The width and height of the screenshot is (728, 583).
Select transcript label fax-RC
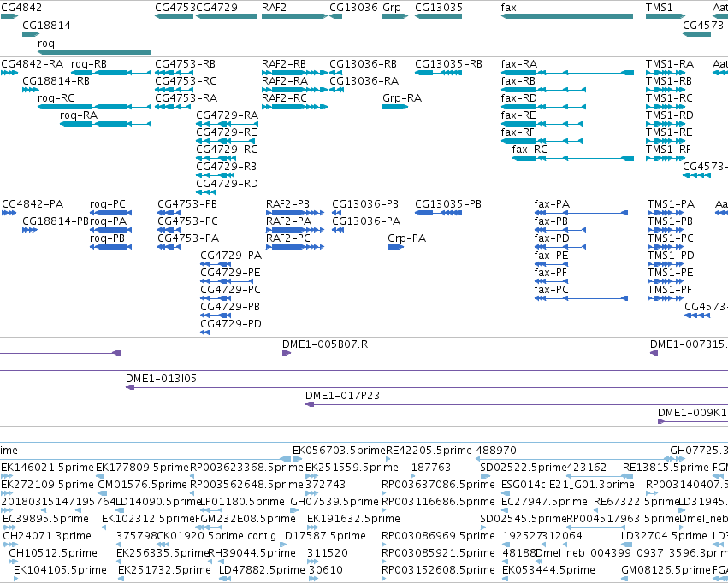pos(530,150)
